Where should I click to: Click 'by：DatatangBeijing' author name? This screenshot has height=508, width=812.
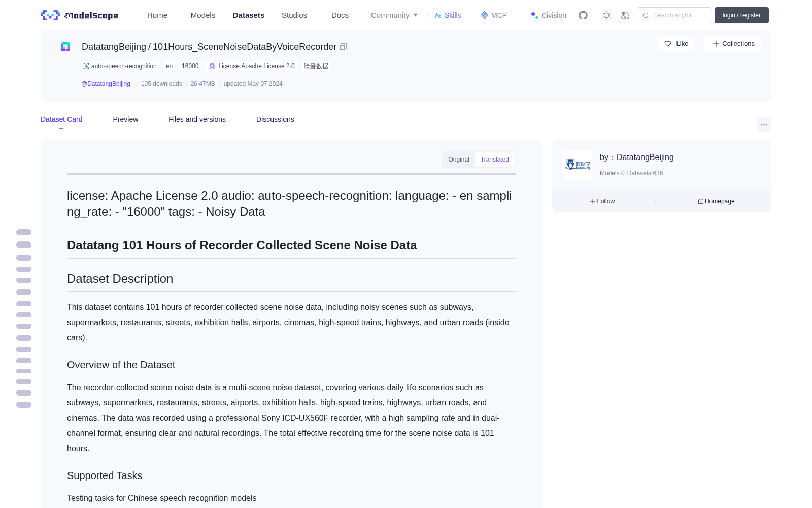637,157
